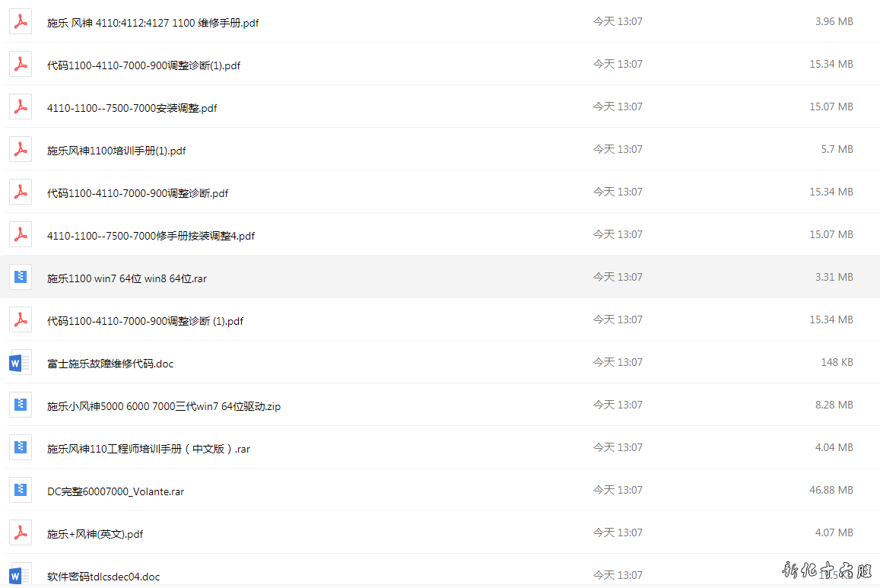This screenshot has width=880, height=588.
Task: Select 代码1100-4110-7000-900调整诊断 (1).pdf with space
Action: coord(145,321)
